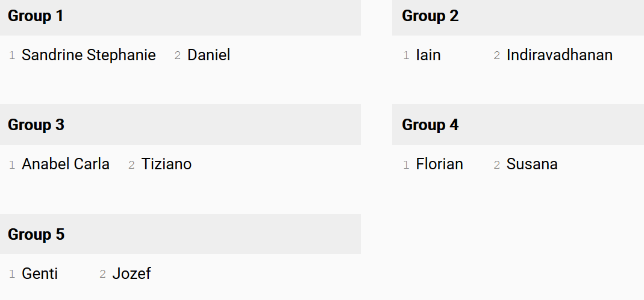Viewport: 644px width, 300px height.
Task: Select Iain from Group 2
Action: click(428, 55)
